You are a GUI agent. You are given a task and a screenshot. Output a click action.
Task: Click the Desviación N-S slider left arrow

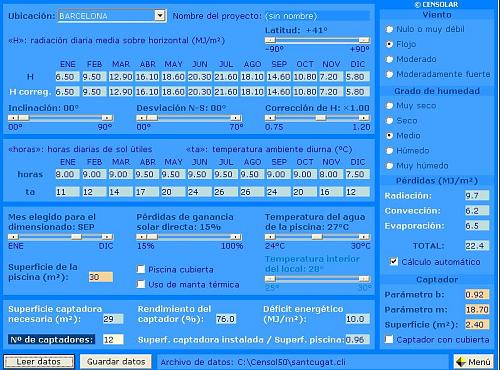point(141,118)
